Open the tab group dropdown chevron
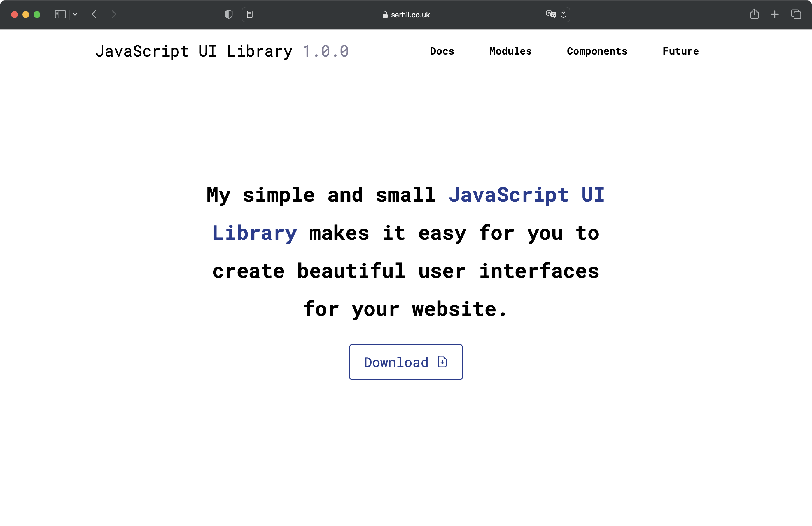 [75, 14]
